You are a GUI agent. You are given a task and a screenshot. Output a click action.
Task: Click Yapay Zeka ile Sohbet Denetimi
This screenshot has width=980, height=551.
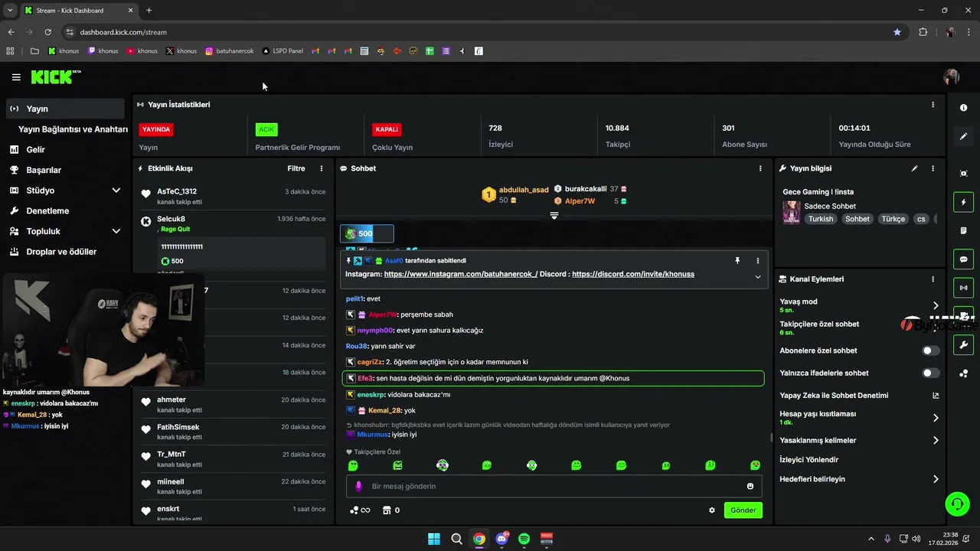coord(834,396)
